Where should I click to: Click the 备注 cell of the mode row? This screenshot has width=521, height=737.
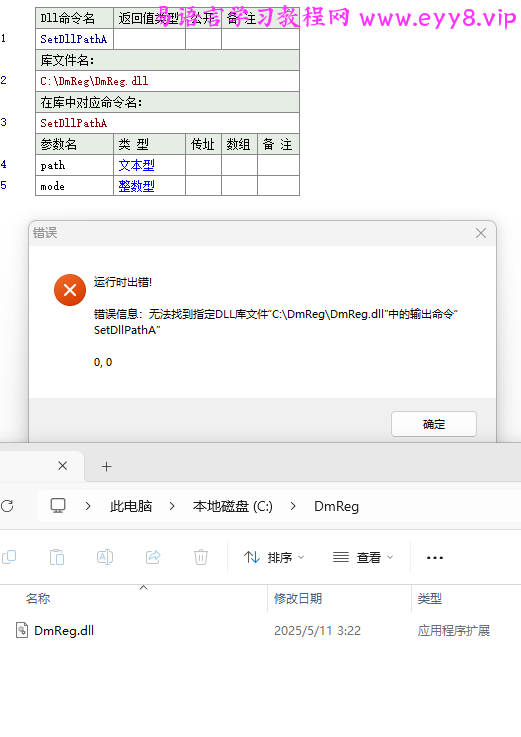[278, 186]
